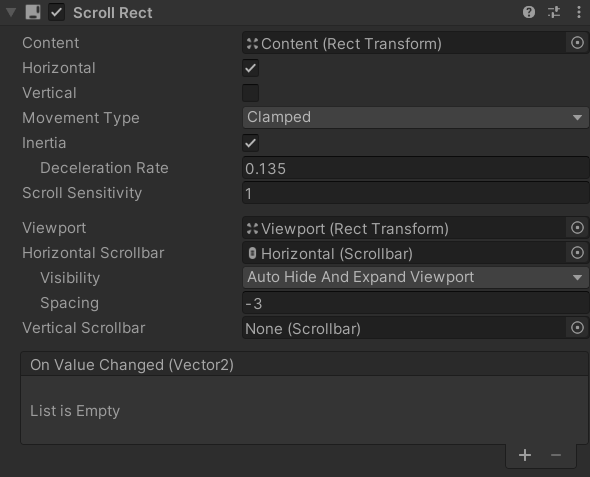Click the Vertical Scrollbar None field
This screenshot has height=477, width=590.
click(x=404, y=328)
